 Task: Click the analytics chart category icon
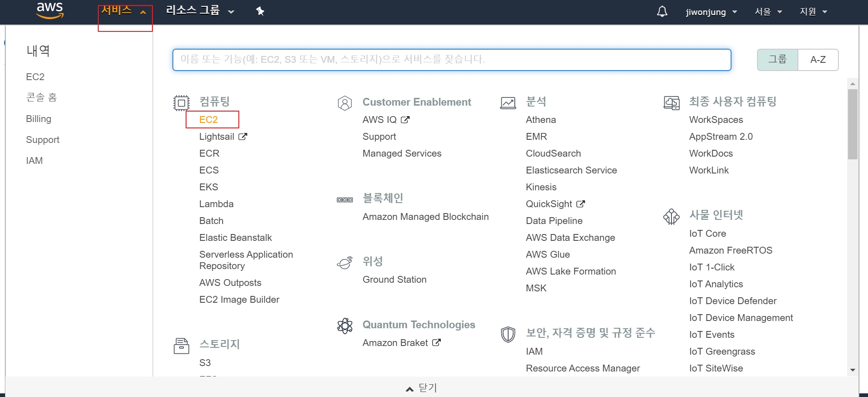pyautogui.click(x=508, y=103)
